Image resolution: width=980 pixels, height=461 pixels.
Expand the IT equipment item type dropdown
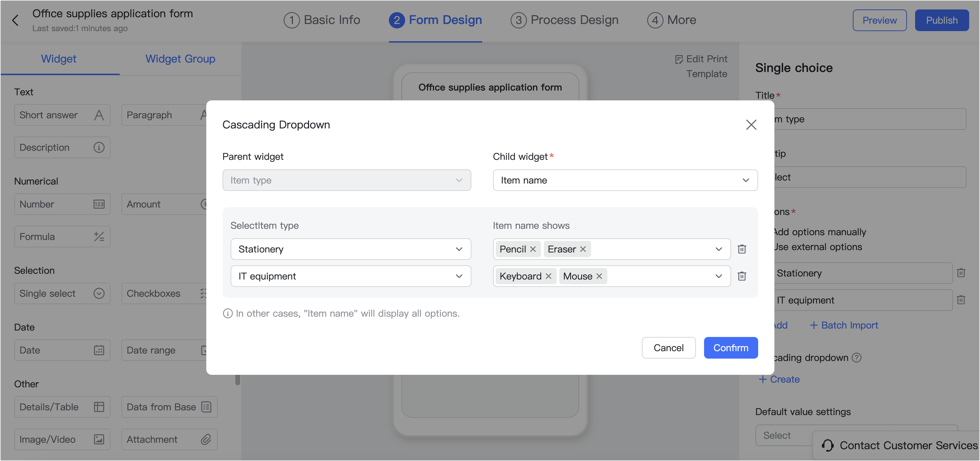[x=350, y=276]
